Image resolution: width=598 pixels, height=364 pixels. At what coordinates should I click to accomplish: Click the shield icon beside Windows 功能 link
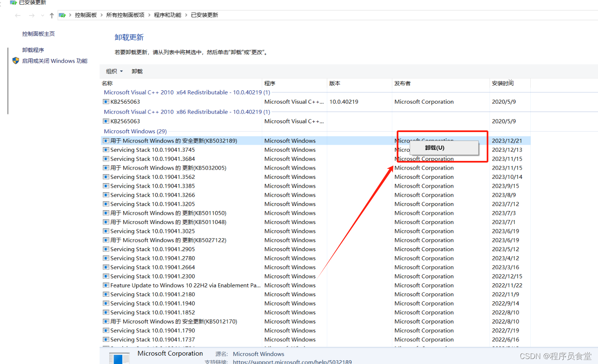pyautogui.click(x=15, y=61)
